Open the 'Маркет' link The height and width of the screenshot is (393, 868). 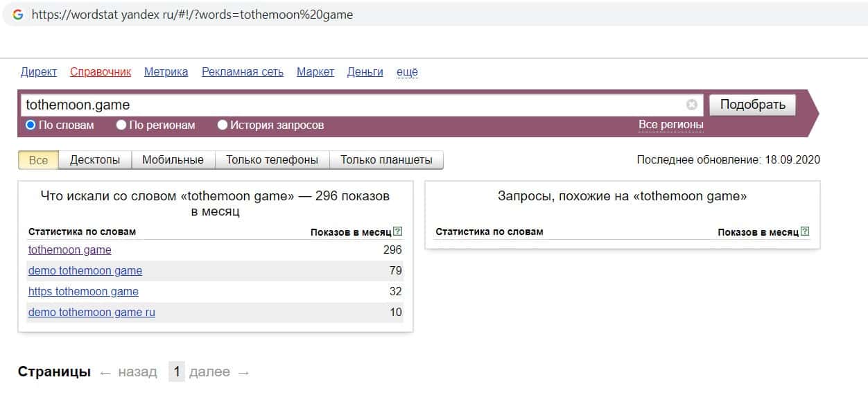[x=315, y=72]
